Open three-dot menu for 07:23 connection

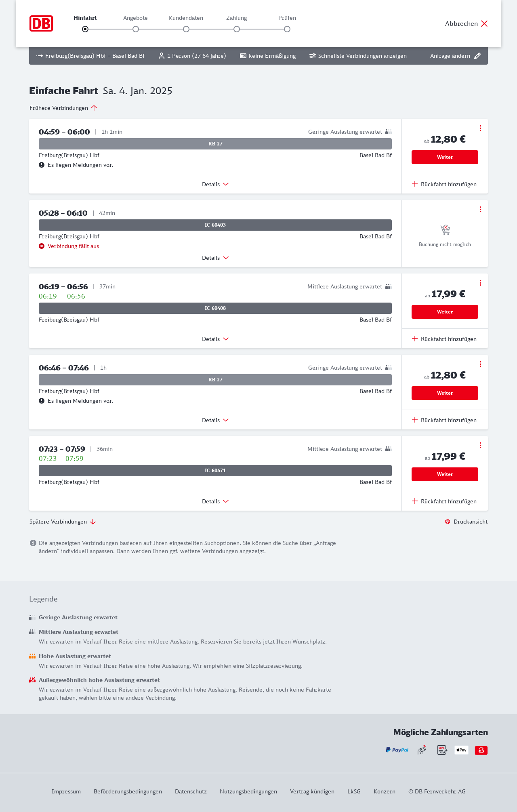[x=480, y=445]
